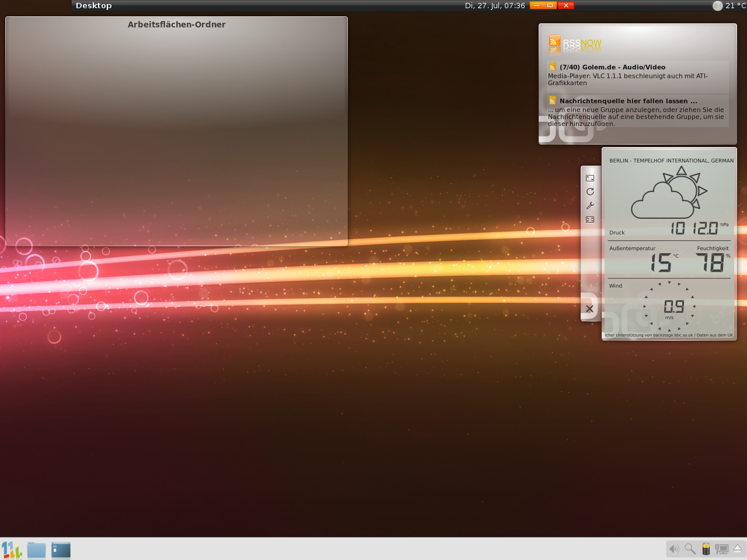Click the 'Nachrichtenquelle hier fallen lassen' entry
The height and width of the screenshot is (560, 747).
(628, 101)
